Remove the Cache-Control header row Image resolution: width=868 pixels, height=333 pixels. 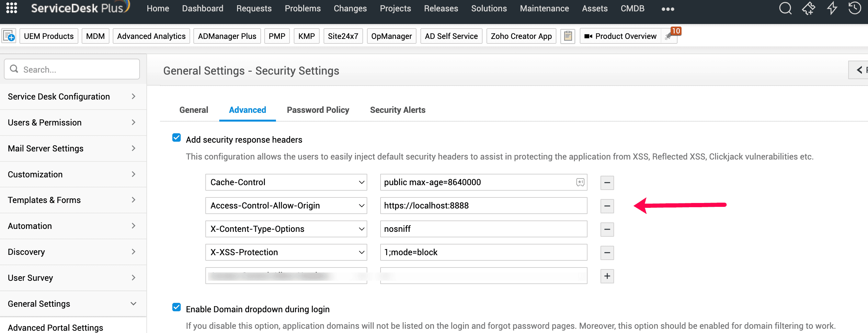(607, 183)
